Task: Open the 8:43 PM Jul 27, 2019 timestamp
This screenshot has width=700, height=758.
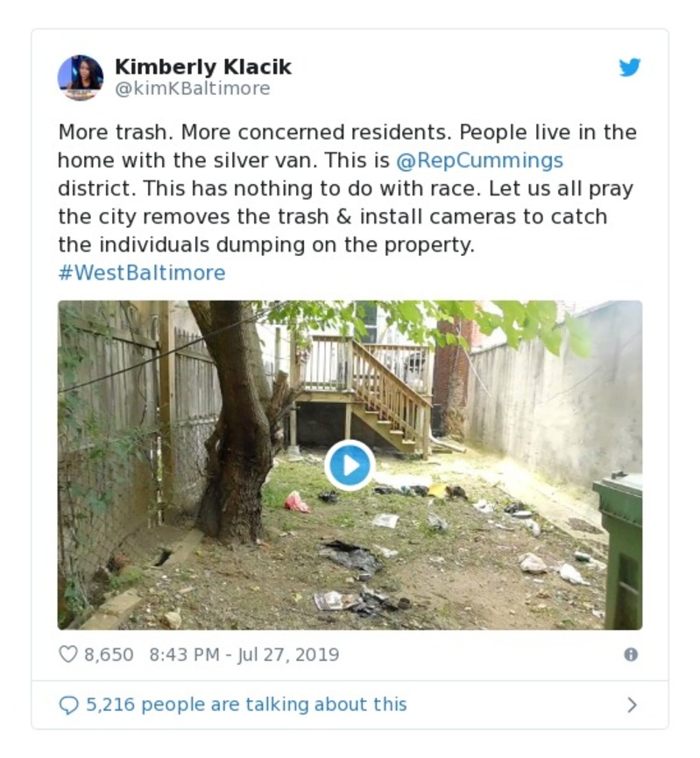Action: pyautogui.click(x=244, y=655)
